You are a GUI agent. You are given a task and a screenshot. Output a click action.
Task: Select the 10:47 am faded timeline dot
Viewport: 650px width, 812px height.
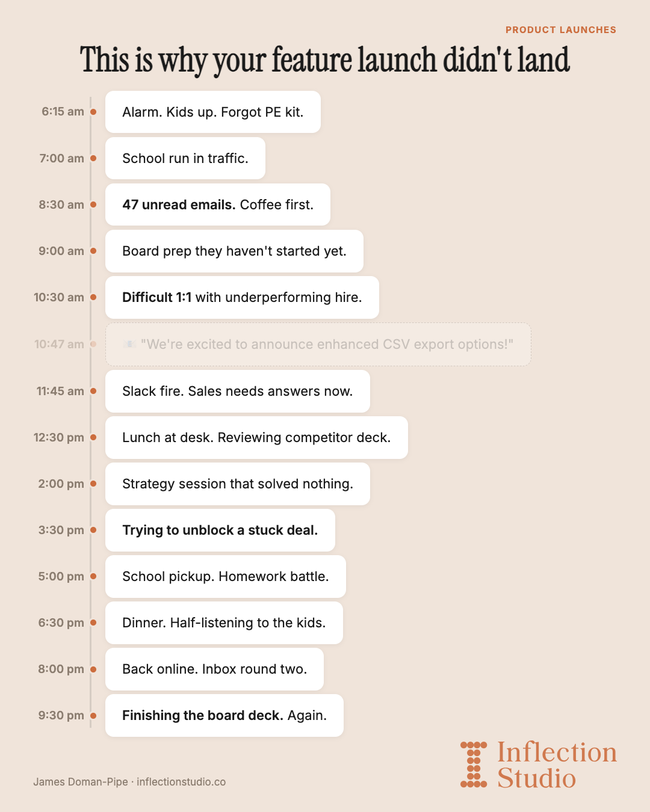[x=93, y=344]
